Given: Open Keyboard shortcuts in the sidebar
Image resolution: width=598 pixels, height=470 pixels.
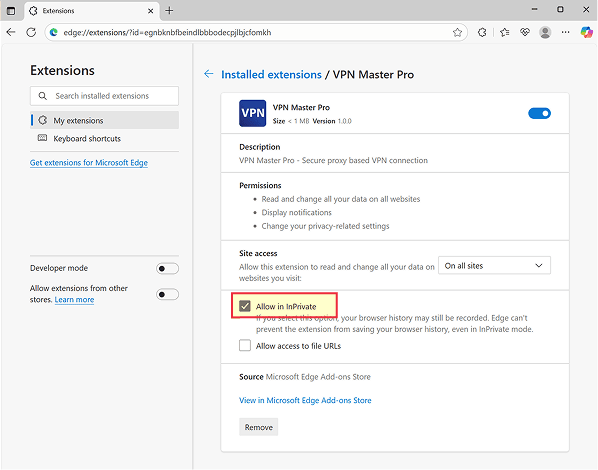Looking at the screenshot, I should [x=104, y=138].
